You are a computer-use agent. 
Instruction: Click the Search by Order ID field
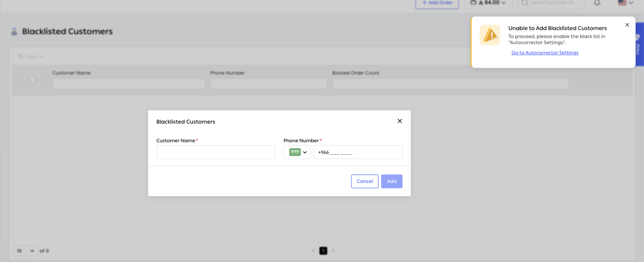coord(551,4)
